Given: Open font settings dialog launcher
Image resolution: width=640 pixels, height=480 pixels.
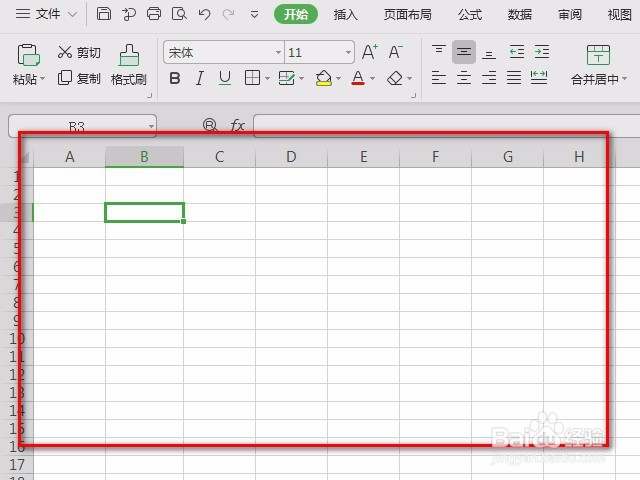Looking at the screenshot, I should coord(413,96).
